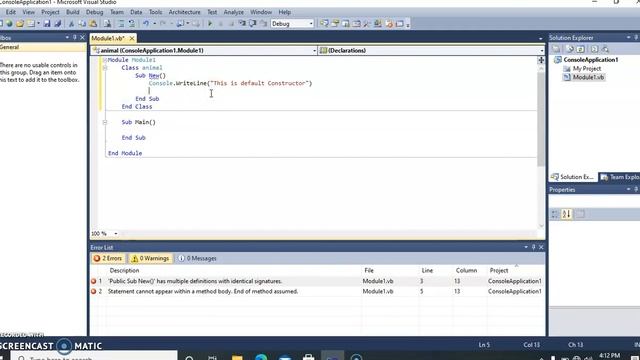Click the View Code icon in Solution Explorer
This screenshot has height=360, width=640.
(x=594, y=49)
